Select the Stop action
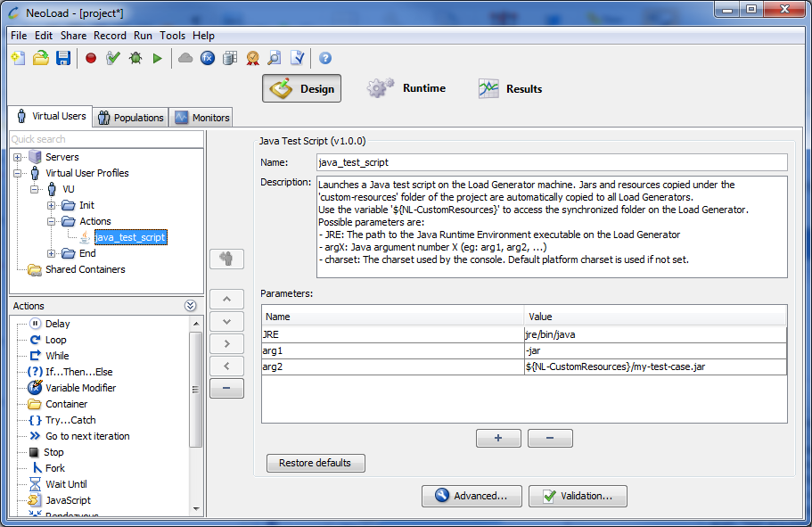Viewport: 812px width, 527px height. (x=53, y=452)
